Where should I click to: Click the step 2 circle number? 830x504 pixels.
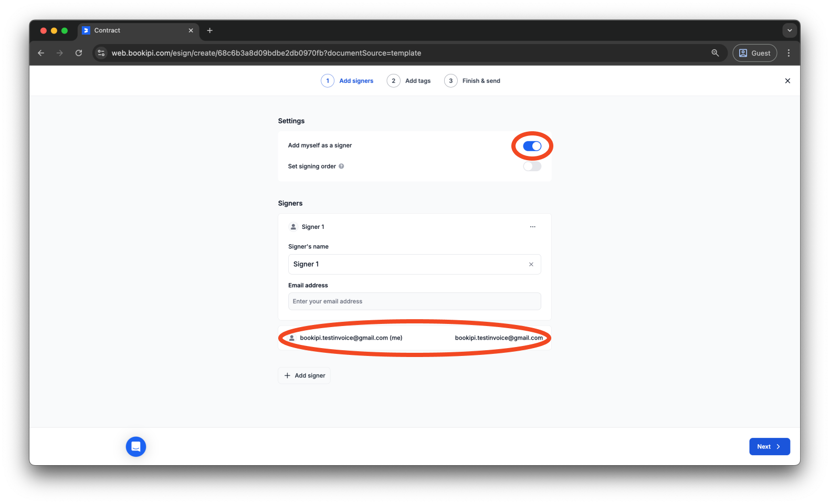point(393,81)
